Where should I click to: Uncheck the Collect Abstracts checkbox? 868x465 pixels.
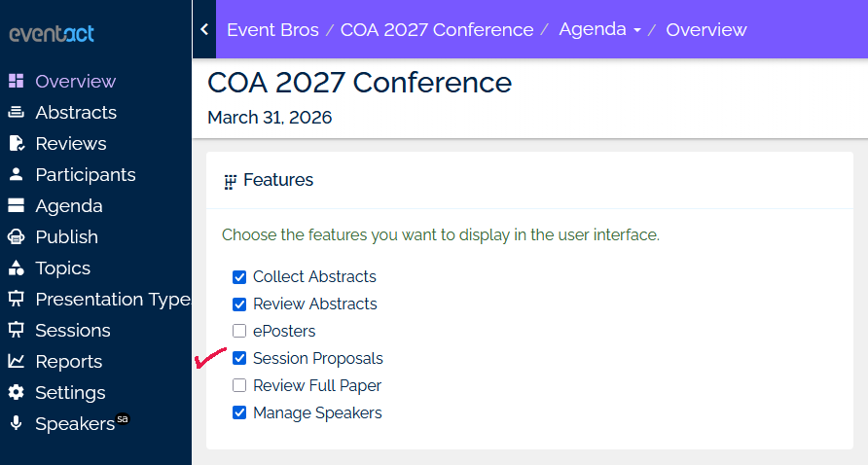pos(239,277)
